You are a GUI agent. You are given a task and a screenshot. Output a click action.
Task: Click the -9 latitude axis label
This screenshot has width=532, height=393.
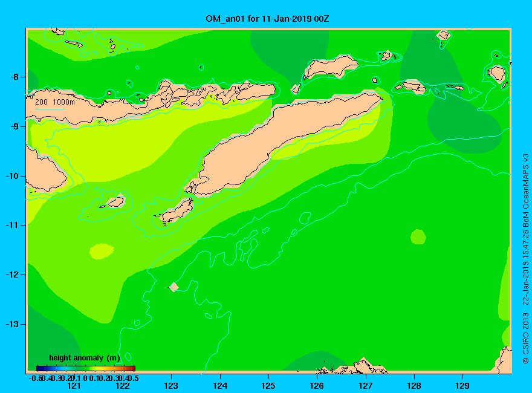click(15, 126)
